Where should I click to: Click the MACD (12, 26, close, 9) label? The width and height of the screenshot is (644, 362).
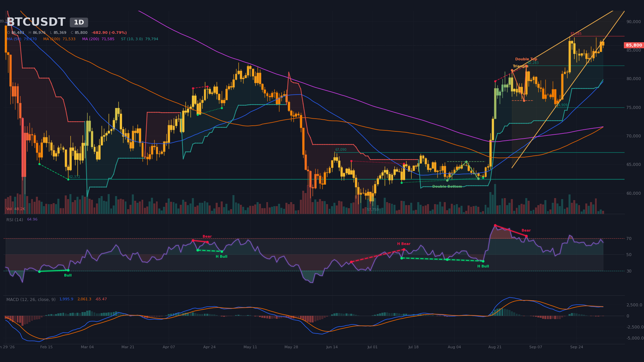[x=31, y=299]
